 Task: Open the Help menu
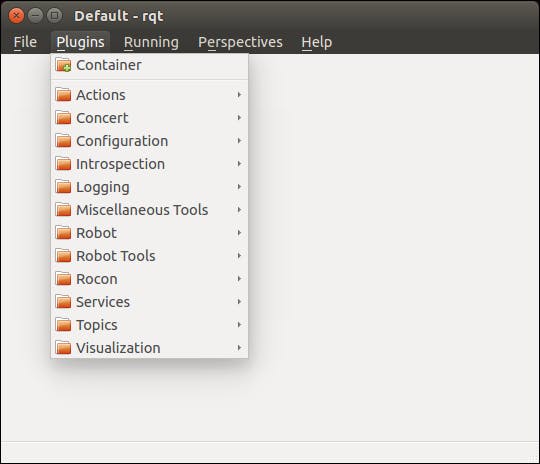click(316, 42)
